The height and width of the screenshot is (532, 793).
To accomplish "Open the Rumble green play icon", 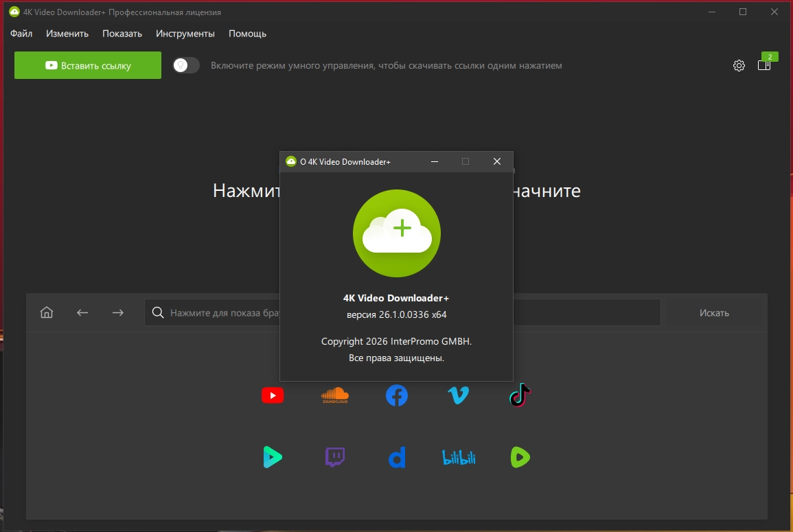I will (520, 458).
